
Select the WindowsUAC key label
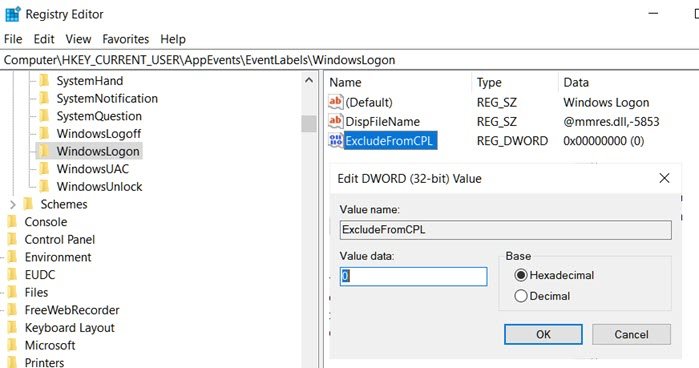click(93, 169)
